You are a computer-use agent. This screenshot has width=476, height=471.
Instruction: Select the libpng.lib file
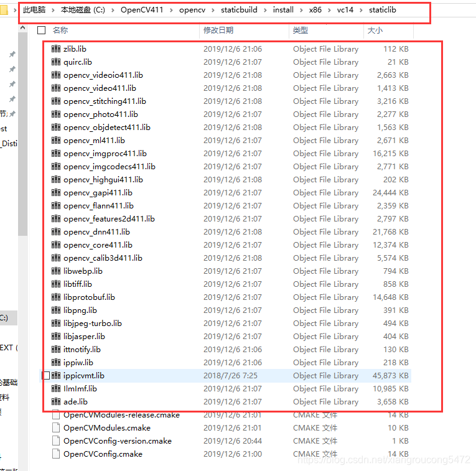(x=80, y=310)
